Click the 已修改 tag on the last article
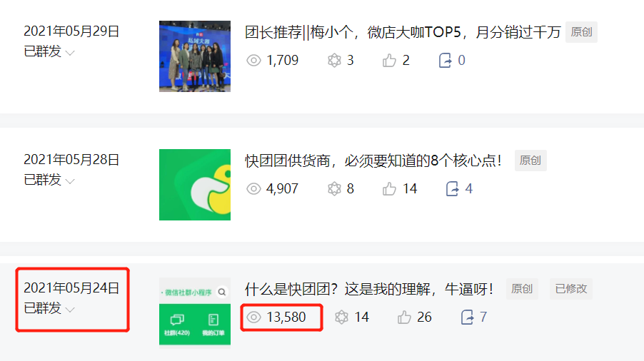The height and width of the screenshot is (361, 644). pyautogui.click(x=571, y=289)
